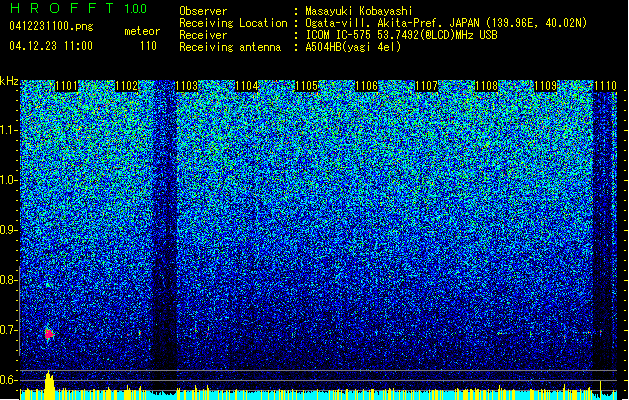Click time marker 1105
629x400 pixels.
[306, 86]
